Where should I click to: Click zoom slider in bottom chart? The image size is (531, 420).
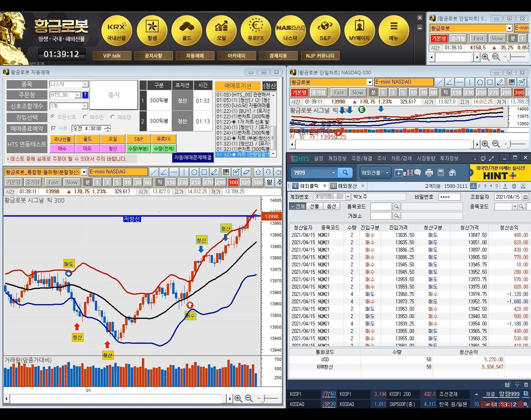pos(268,399)
